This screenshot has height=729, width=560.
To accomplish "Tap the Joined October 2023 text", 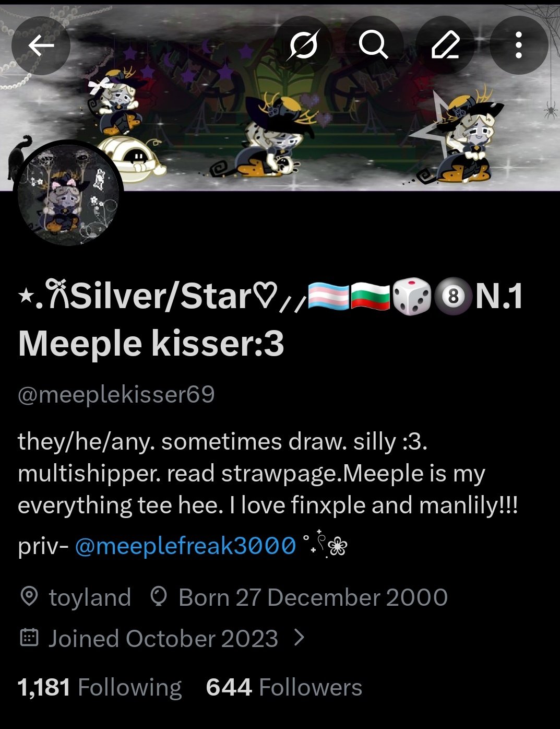I will [163, 639].
